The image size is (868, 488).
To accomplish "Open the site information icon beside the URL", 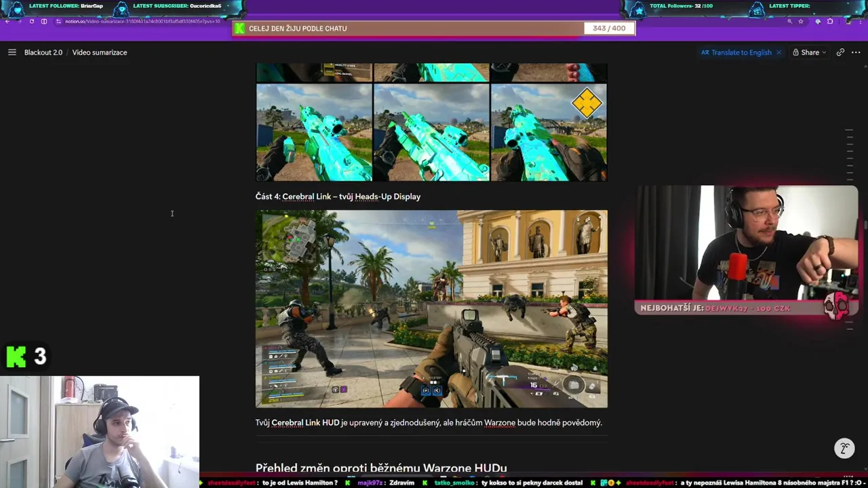I will click(59, 22).
